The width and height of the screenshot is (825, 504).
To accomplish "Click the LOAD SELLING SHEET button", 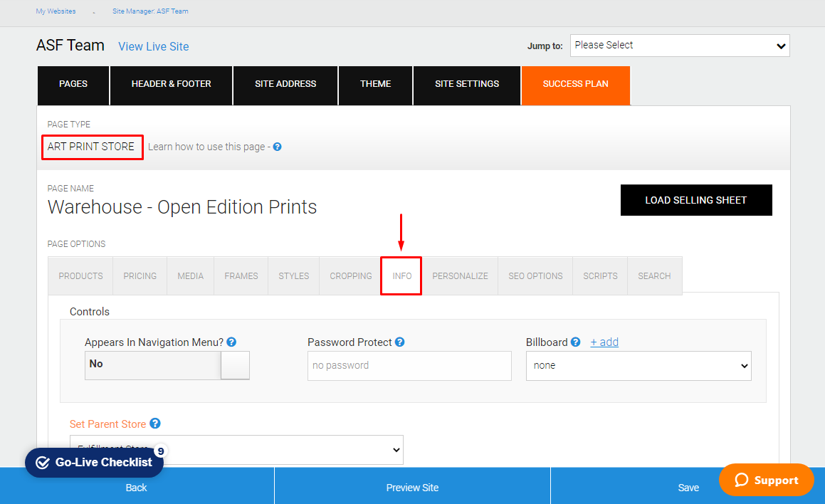I will 695,200.
